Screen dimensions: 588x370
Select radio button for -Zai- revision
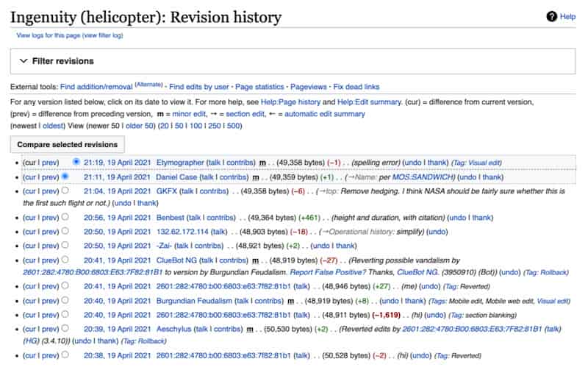click(x=65, y=245)
